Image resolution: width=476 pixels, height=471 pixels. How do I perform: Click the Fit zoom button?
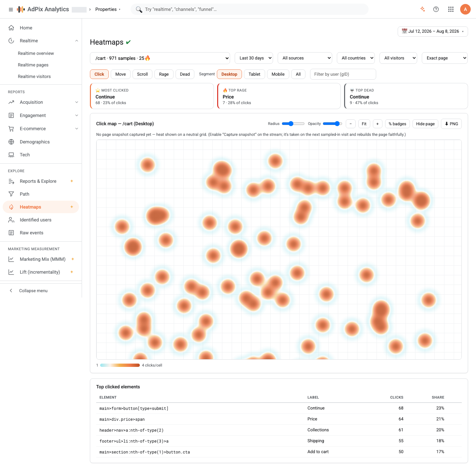coord(364,124)
